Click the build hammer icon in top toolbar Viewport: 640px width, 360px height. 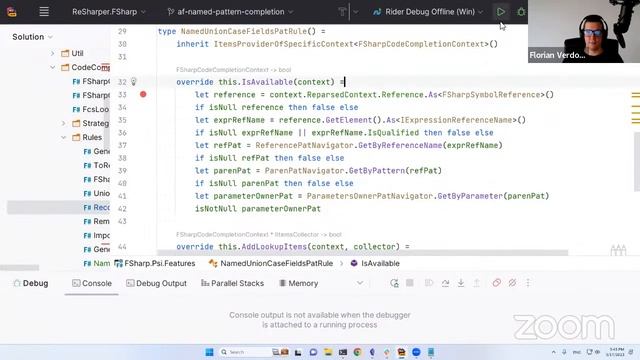(x=342, y=12)
